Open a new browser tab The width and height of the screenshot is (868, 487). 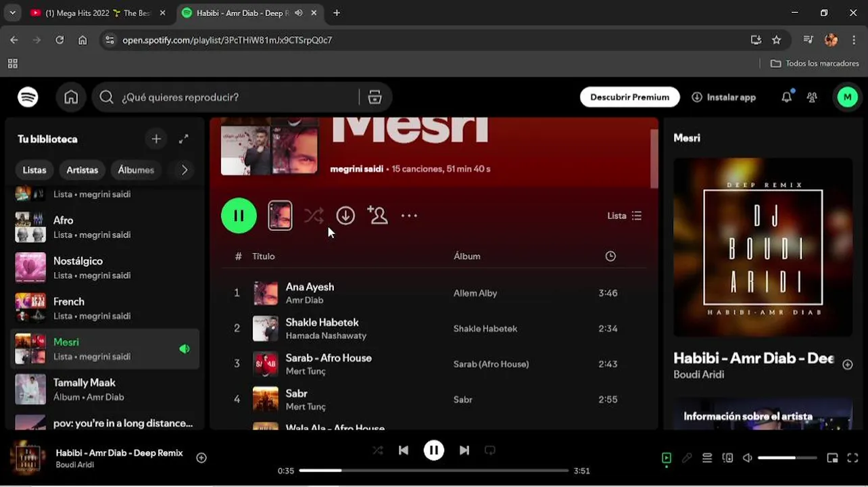pos(337,13)
